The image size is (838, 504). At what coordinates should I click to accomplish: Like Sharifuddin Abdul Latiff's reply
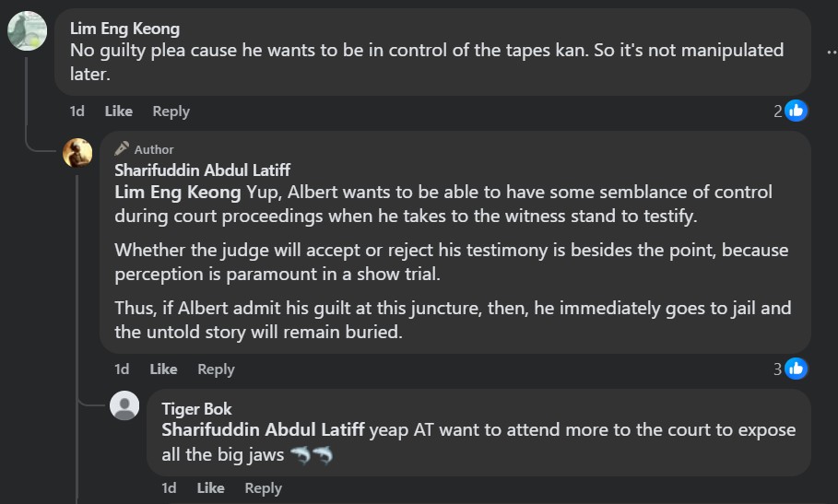click(x=163, y=369)
